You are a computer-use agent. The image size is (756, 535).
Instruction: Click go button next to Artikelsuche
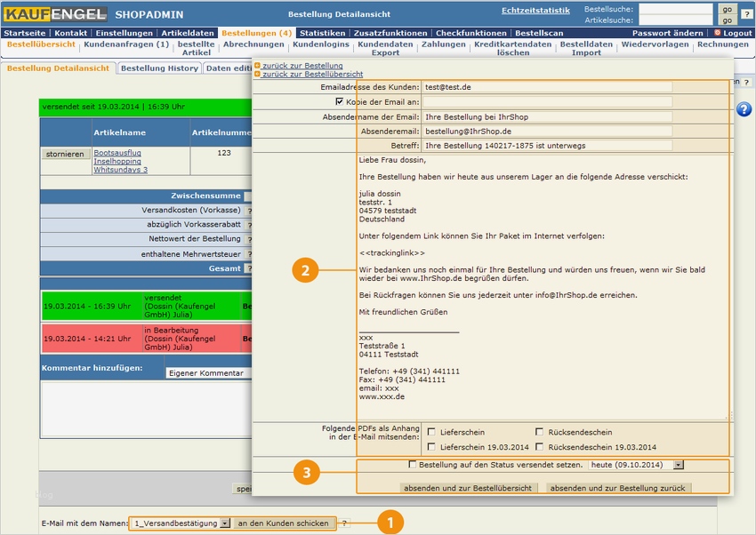727,20
